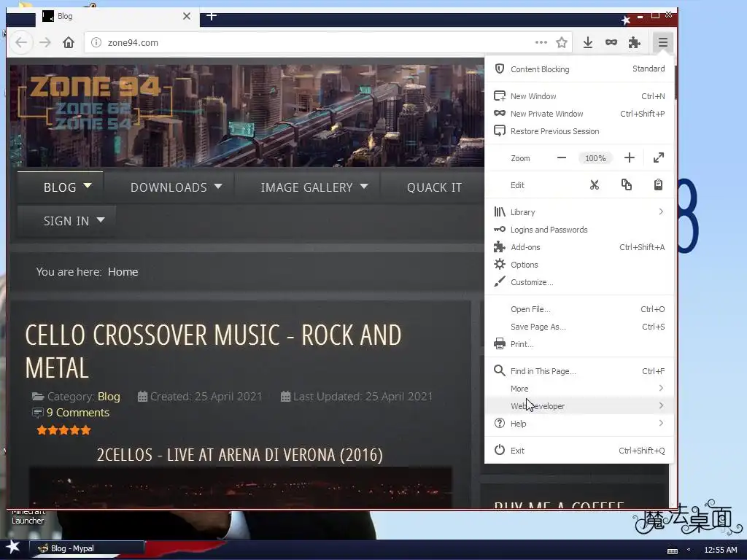Viewport: 747px width, 560px height.
Task: Click the Cut scissors icon
Action: tap(594, 184)
